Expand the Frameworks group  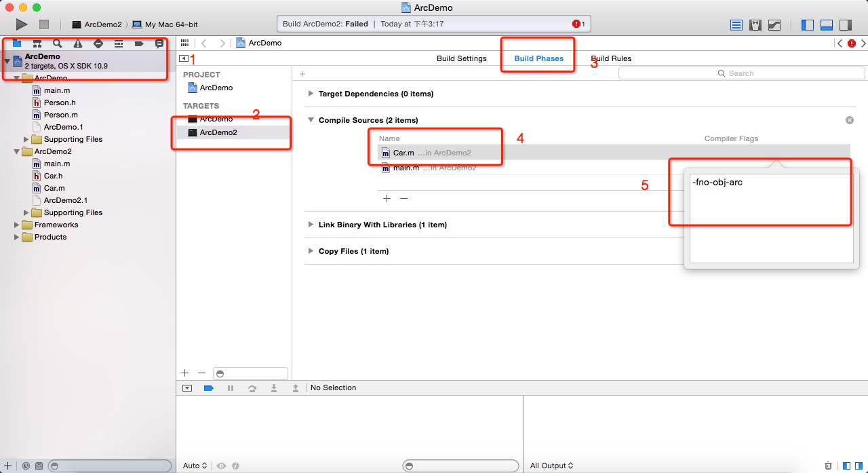17,225
